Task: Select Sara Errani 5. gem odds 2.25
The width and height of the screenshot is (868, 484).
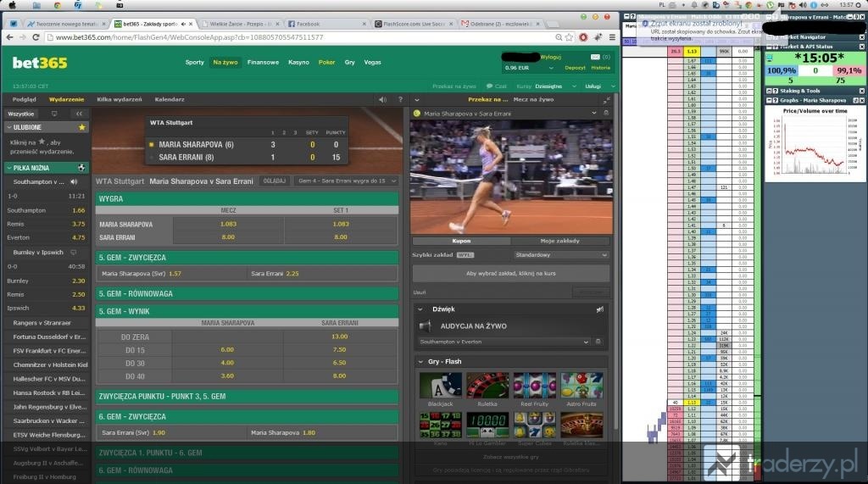Action: coord(292,274)
